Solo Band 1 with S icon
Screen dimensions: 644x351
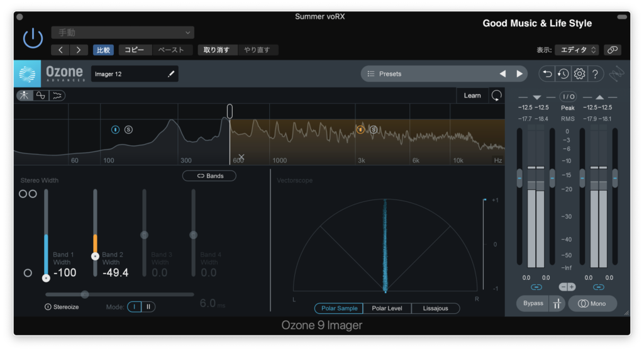tap(128, 130)
